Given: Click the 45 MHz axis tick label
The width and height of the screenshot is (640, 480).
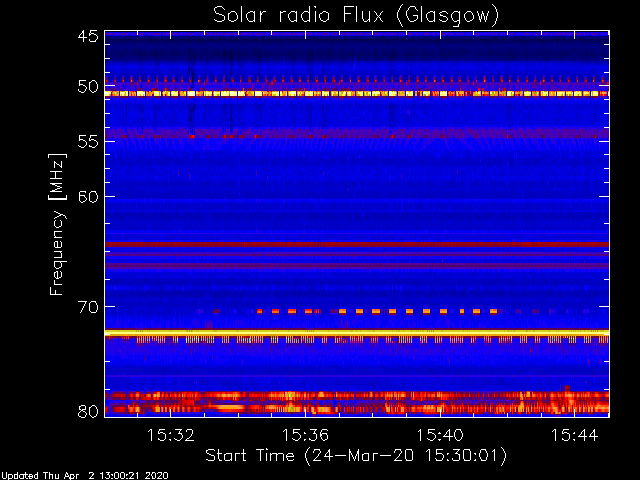Looking at the screenshot, I should [x=88, y=36].
